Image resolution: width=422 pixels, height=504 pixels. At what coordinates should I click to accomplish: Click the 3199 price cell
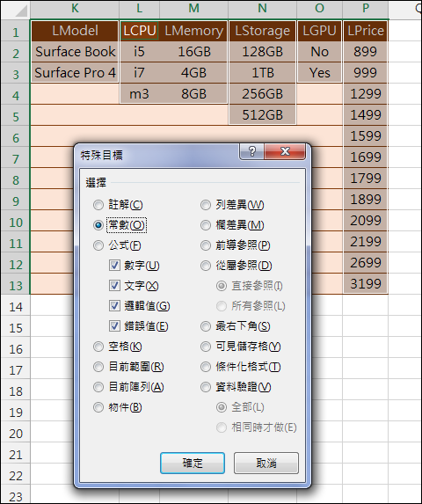[366, 284]
